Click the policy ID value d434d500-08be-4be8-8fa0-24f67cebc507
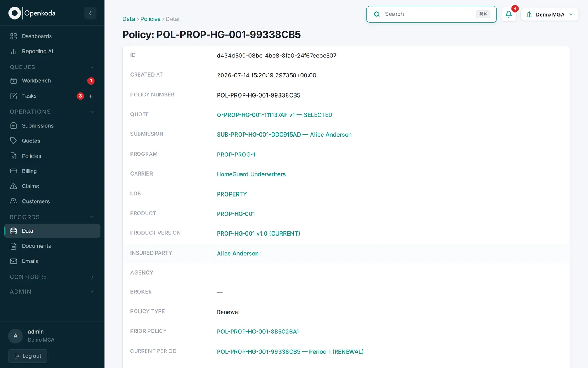This screenshot has width=588, height=368. click(x=276, y=56)
